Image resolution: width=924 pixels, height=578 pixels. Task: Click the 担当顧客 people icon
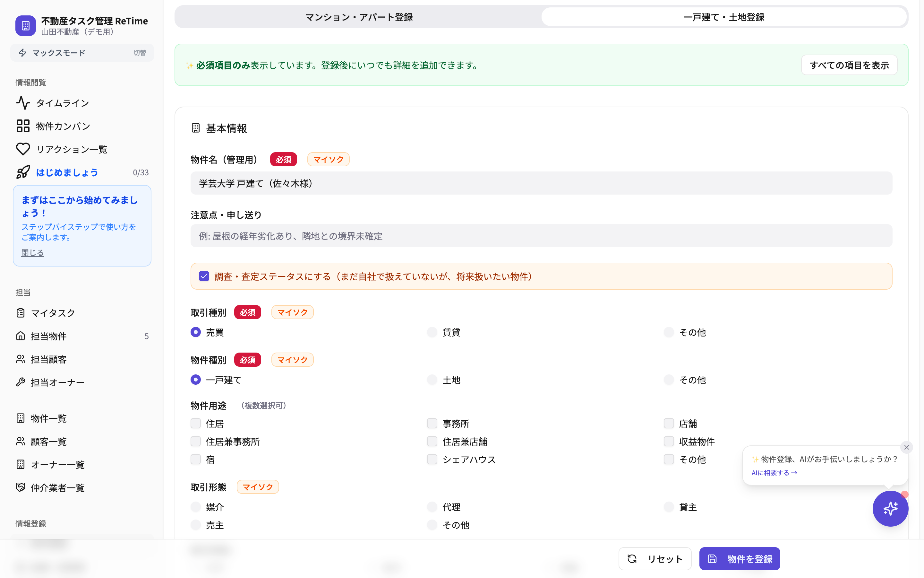tap(21, 359)
